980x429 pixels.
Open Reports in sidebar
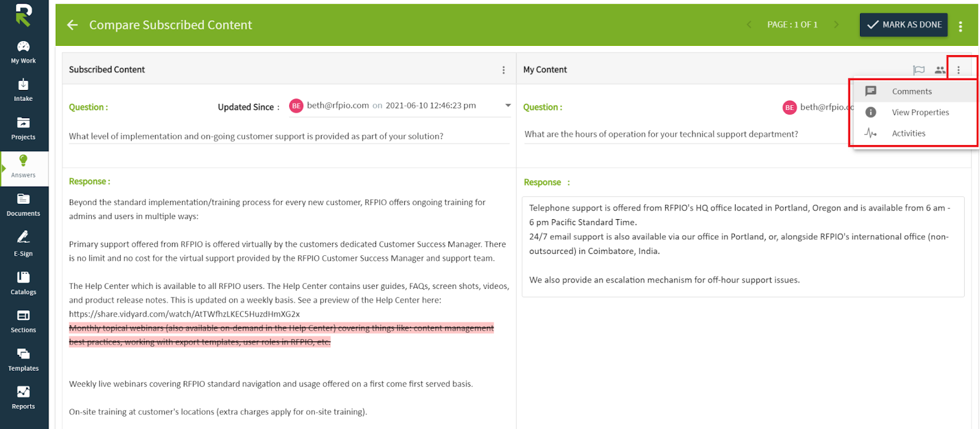pos(23,398)
